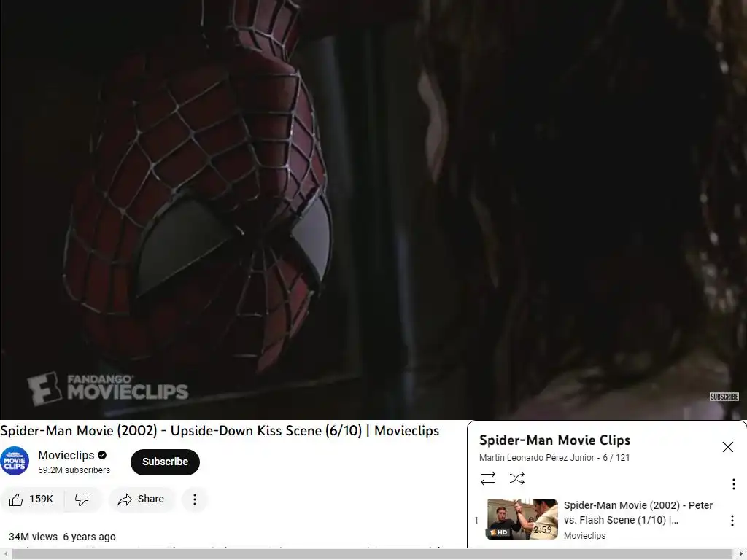Click the 59.2M subscribers text
747x560 pixels.
click(x=74, y=470)
